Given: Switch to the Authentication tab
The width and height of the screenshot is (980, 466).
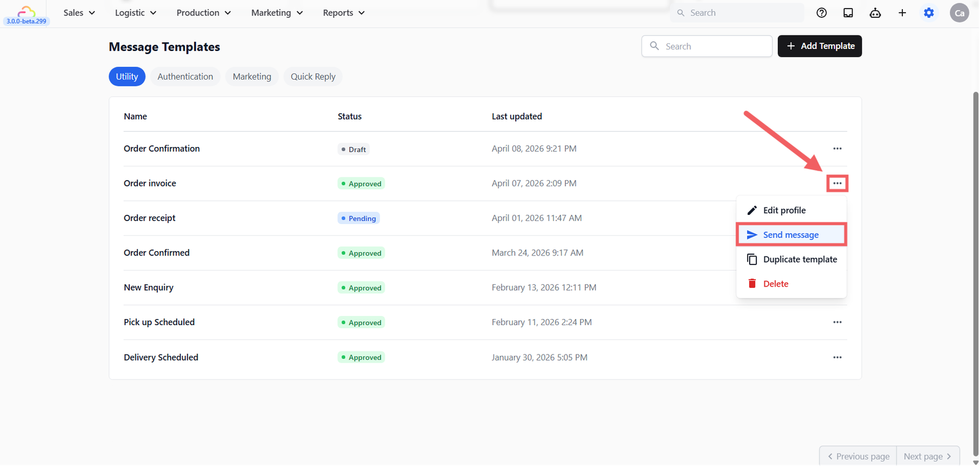Looking at the screenshot, I should pos(185,77).
